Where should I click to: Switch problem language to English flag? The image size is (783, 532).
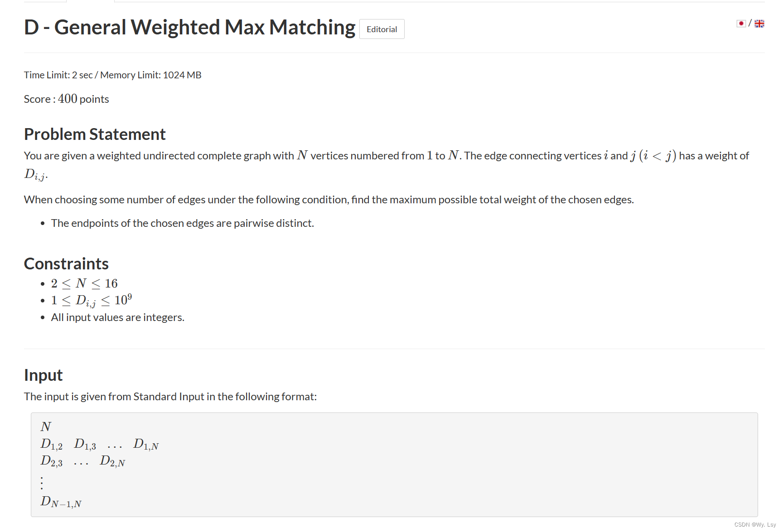759,23
